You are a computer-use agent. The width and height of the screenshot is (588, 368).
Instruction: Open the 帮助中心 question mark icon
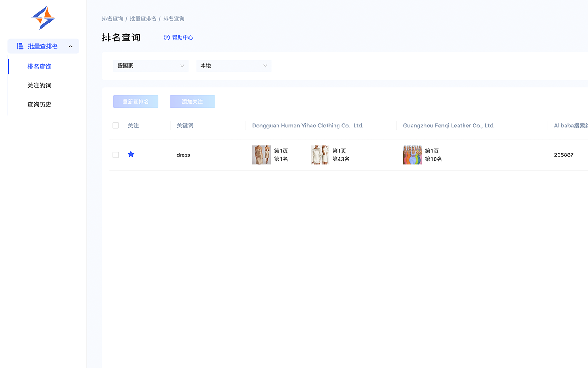click(x=166, y=37)
